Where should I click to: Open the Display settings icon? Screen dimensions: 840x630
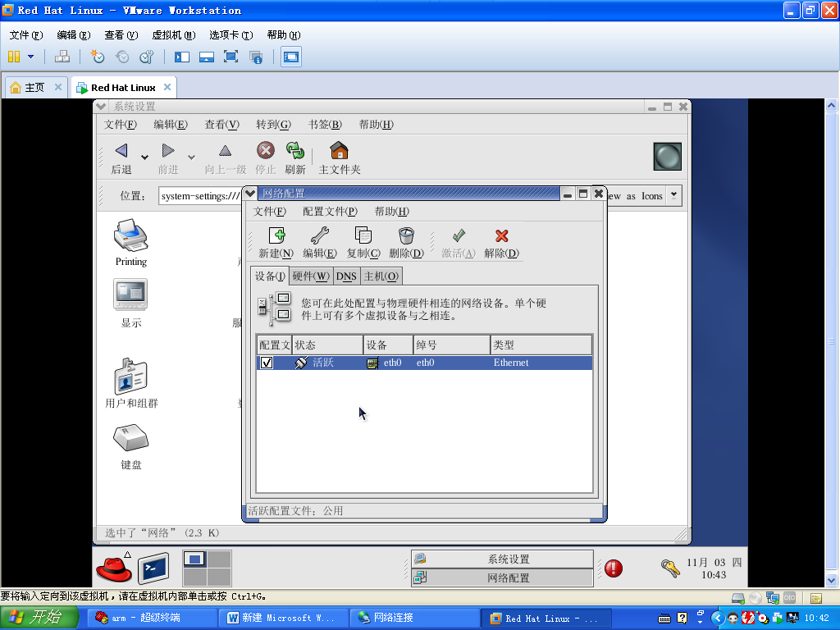[130, 294]
